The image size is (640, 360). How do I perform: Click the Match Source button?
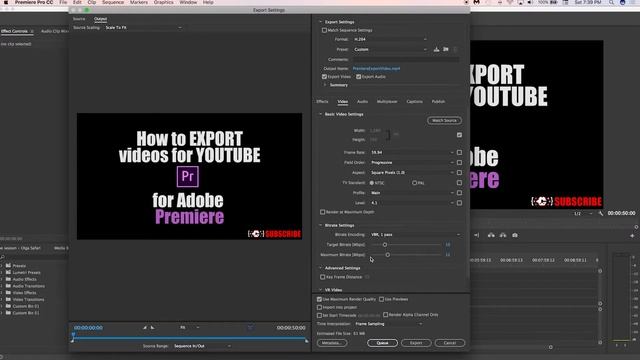(x=444, y=120)
